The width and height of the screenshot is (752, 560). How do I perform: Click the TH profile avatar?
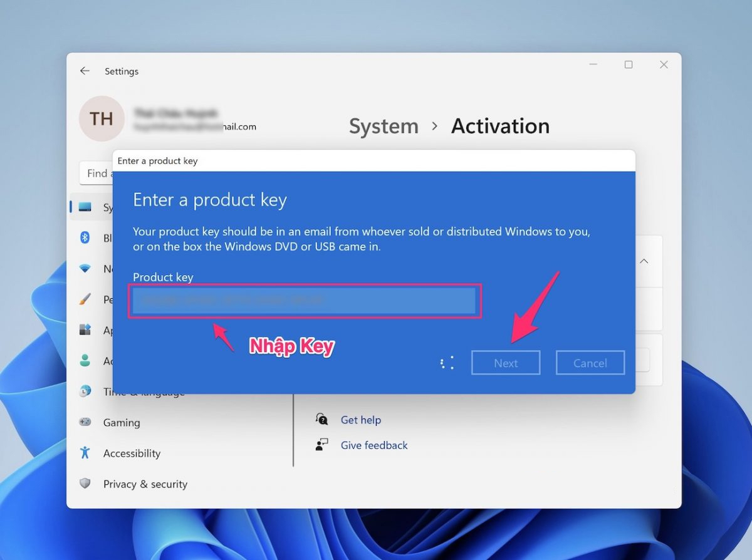pos(102,118)
